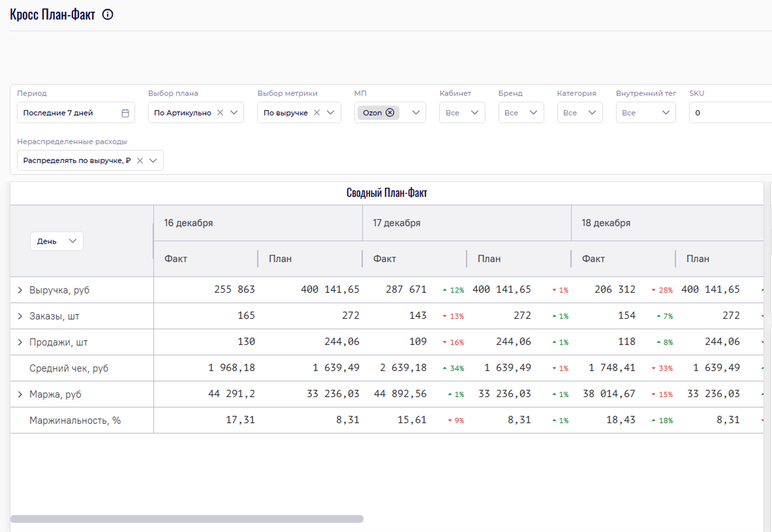Clear the По выручке metric selection
This screenshot has width=772, height=532.
click(317, 113)
